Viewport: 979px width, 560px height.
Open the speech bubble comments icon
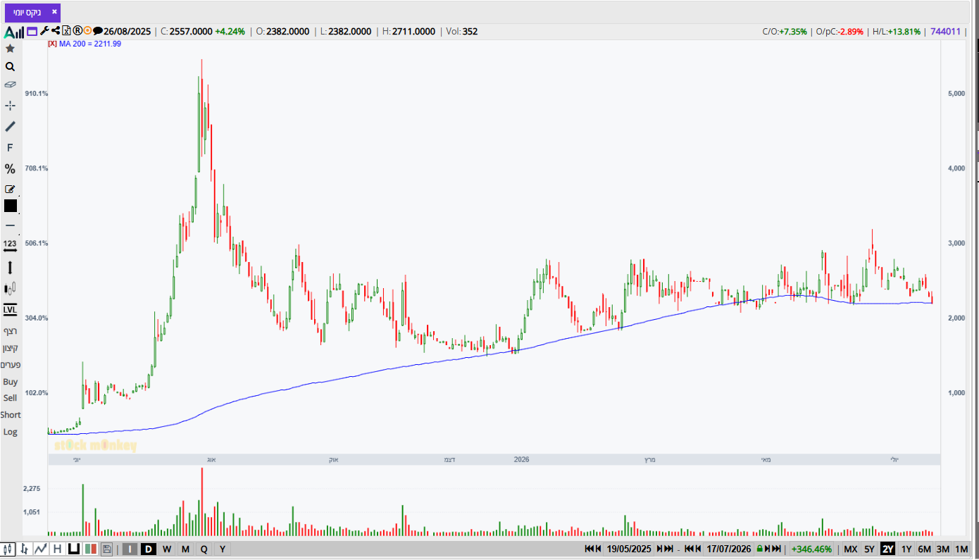98,31
